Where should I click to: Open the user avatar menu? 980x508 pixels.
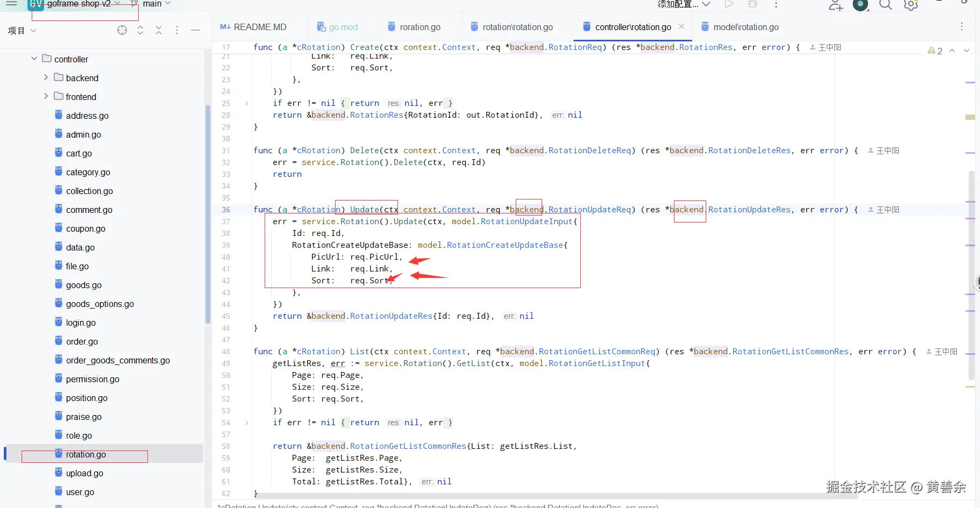coord(861,4)
